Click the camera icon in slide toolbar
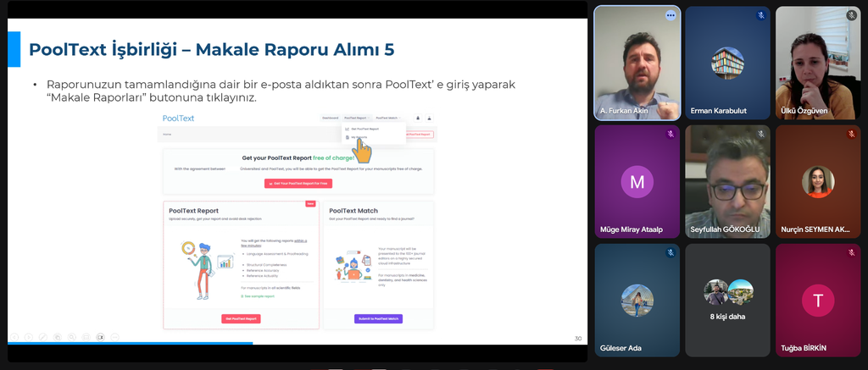This screenshot has width=868, height=370. [x=100, y=337]
